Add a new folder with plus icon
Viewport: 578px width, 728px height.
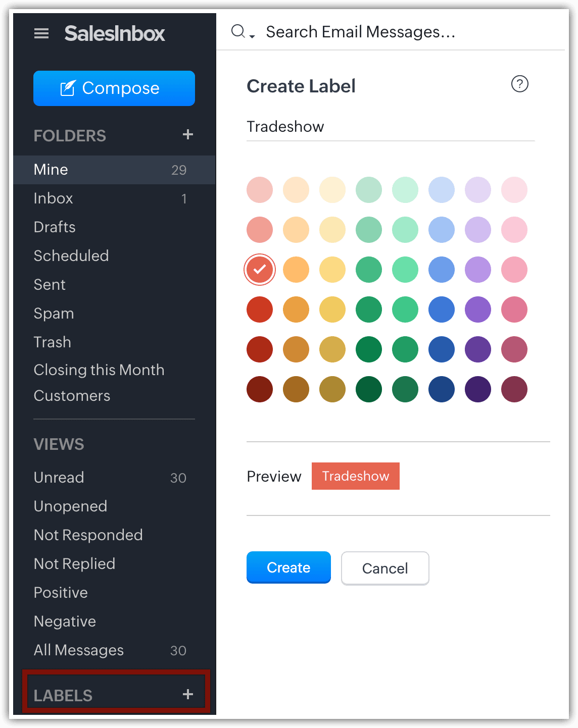click(x=188, y=135)
